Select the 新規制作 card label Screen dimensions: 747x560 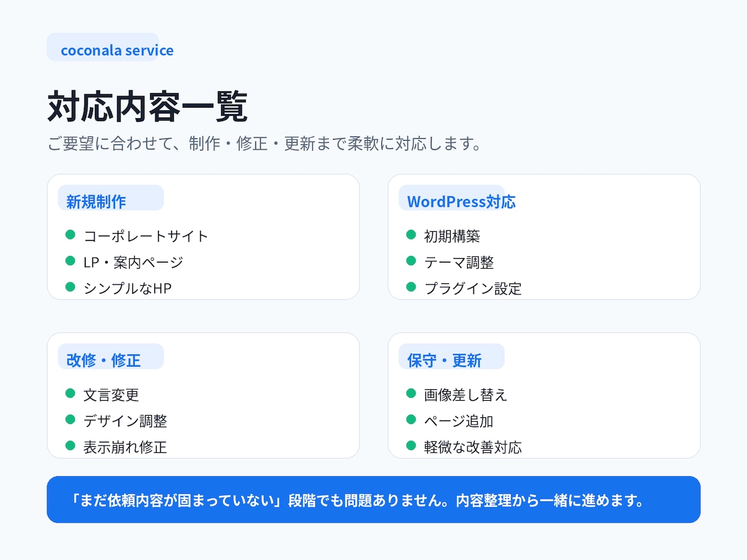coord(111,198)
